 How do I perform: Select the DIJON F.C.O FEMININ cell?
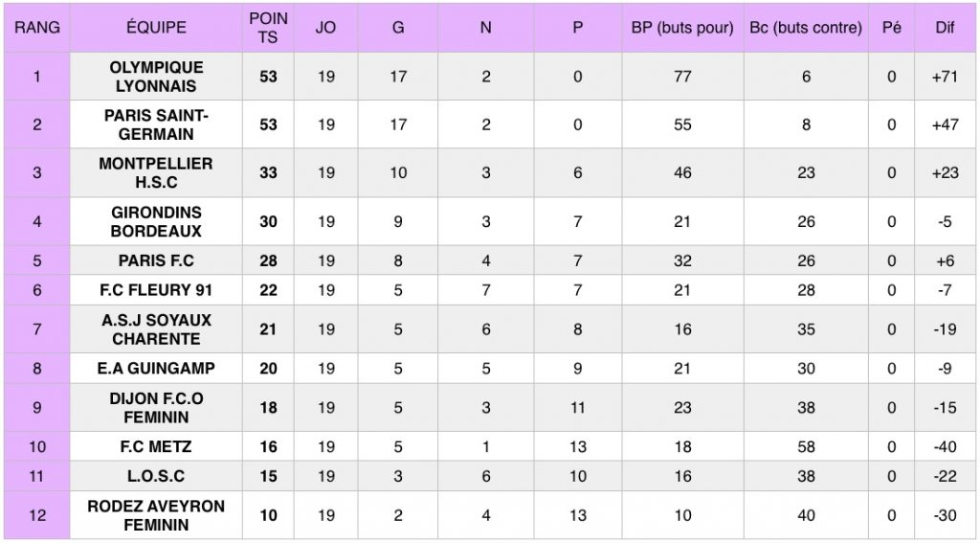[156, 408]
